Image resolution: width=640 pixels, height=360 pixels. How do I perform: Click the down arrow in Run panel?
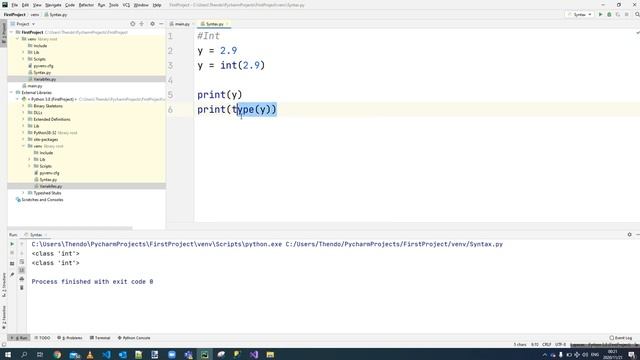pyautogui.click(x=22, y=253)
